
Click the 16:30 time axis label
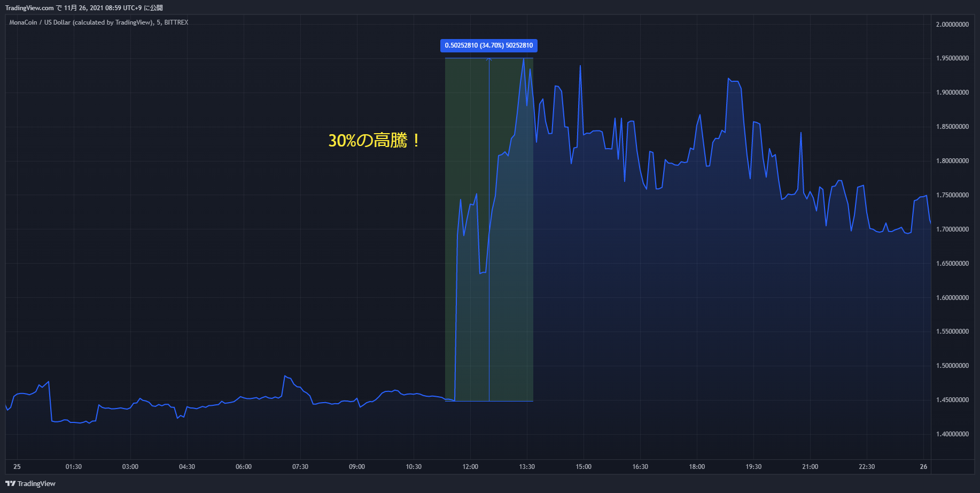point(640,467)
